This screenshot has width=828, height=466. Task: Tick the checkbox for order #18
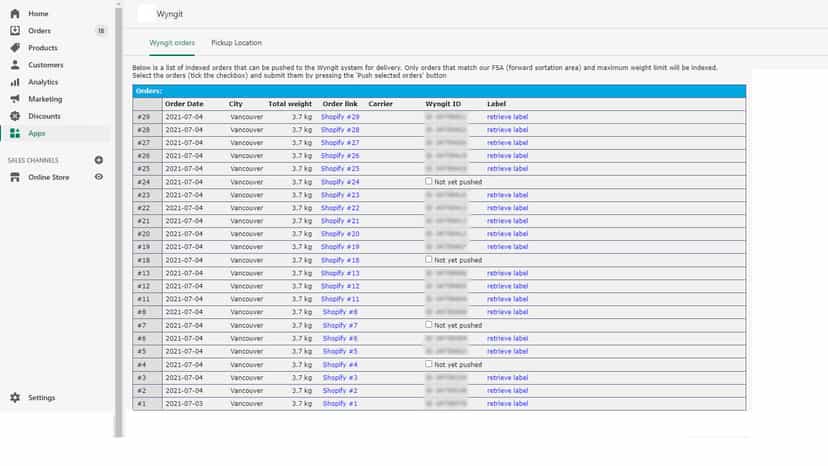coord(428,259)
